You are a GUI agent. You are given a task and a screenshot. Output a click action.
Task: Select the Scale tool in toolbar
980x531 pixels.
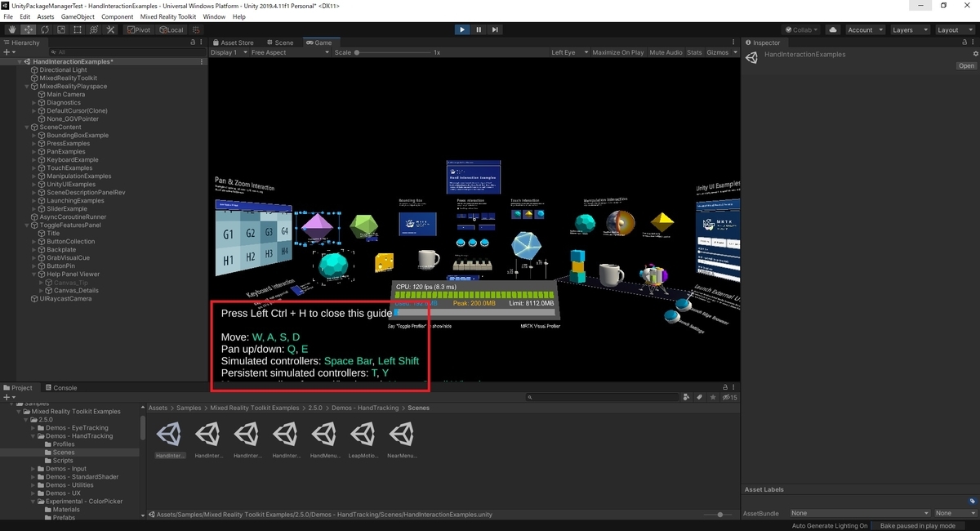coord(60,29)
